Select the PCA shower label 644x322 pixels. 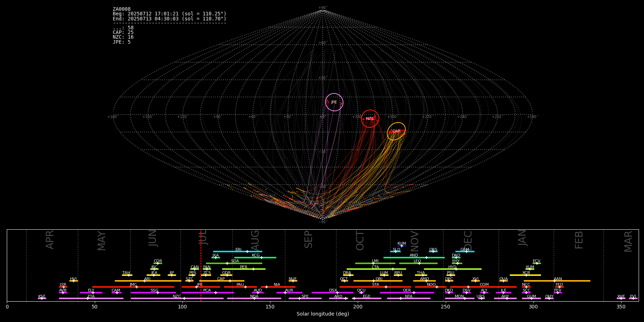(207, 291)
